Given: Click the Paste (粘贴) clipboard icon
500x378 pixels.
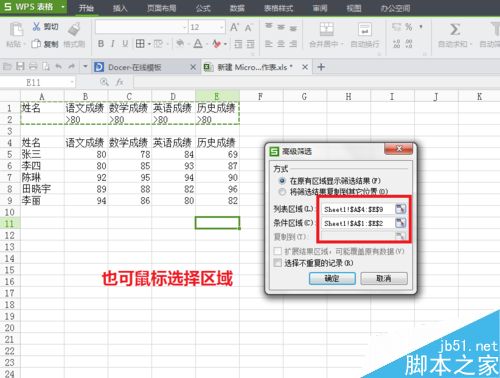Looking at the screenshot, I should (16, 29).
